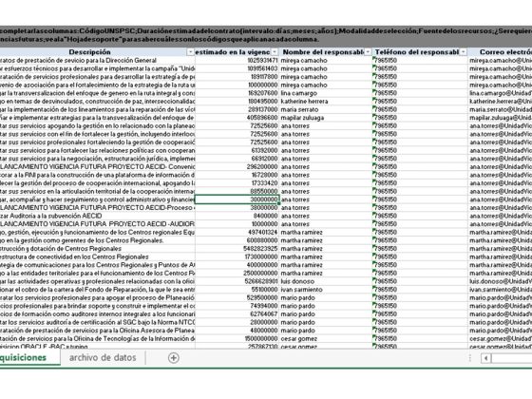
Task: Click the horizontal scrollbar left arrow
Action: (485, 358)
